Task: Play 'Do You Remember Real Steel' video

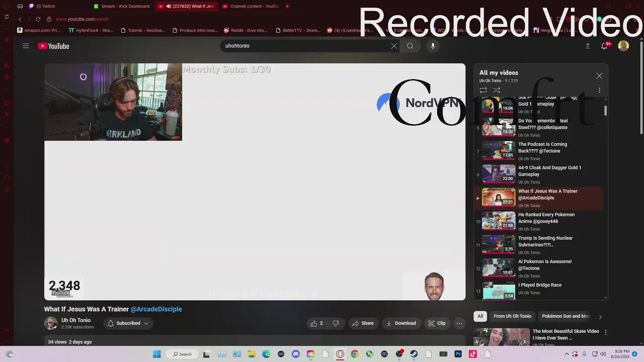Action: (x=538, y=127)
